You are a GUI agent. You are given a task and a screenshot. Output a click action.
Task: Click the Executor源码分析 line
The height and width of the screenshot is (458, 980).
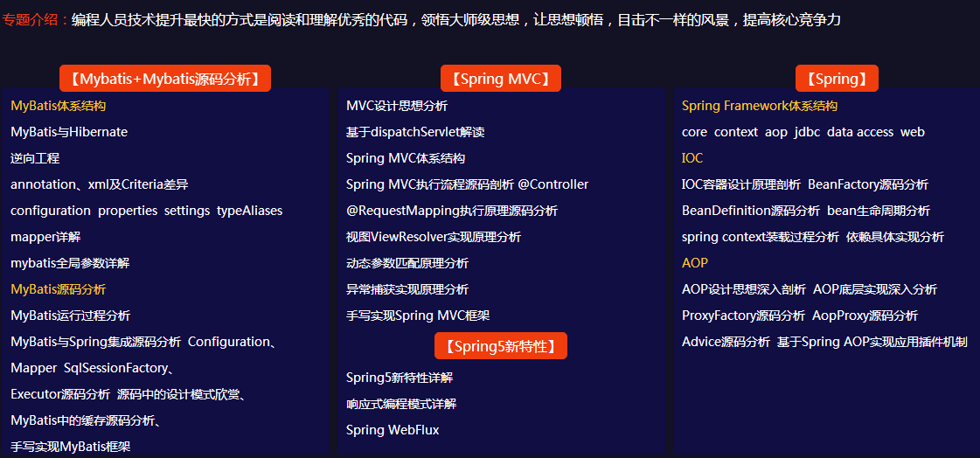pyautogui.click(x=128, y=395)
